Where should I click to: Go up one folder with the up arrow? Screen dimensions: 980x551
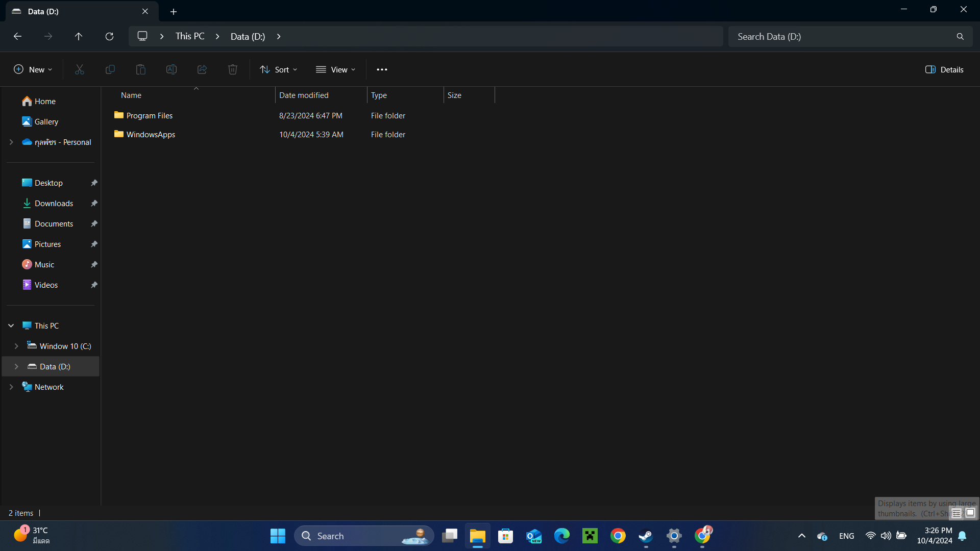pos(79,36)
